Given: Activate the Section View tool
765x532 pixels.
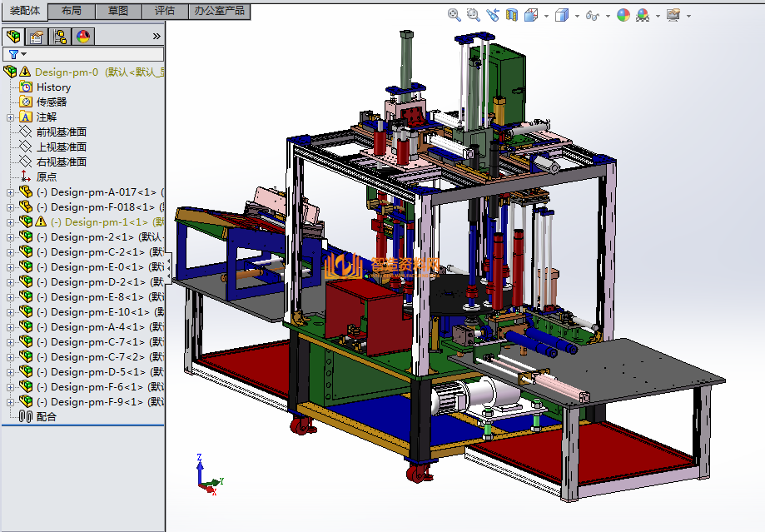Looking at the screenshot, I should (511, 15).
